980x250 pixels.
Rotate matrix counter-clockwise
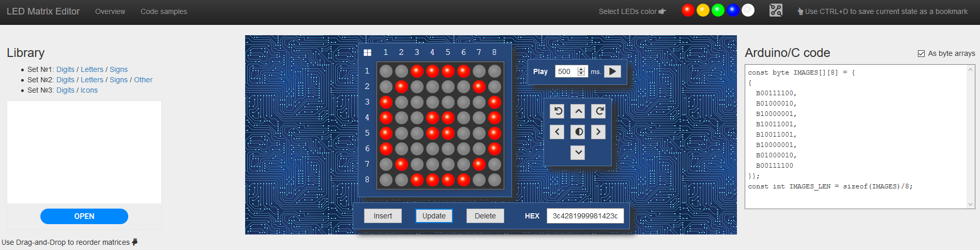pos(557,111)
